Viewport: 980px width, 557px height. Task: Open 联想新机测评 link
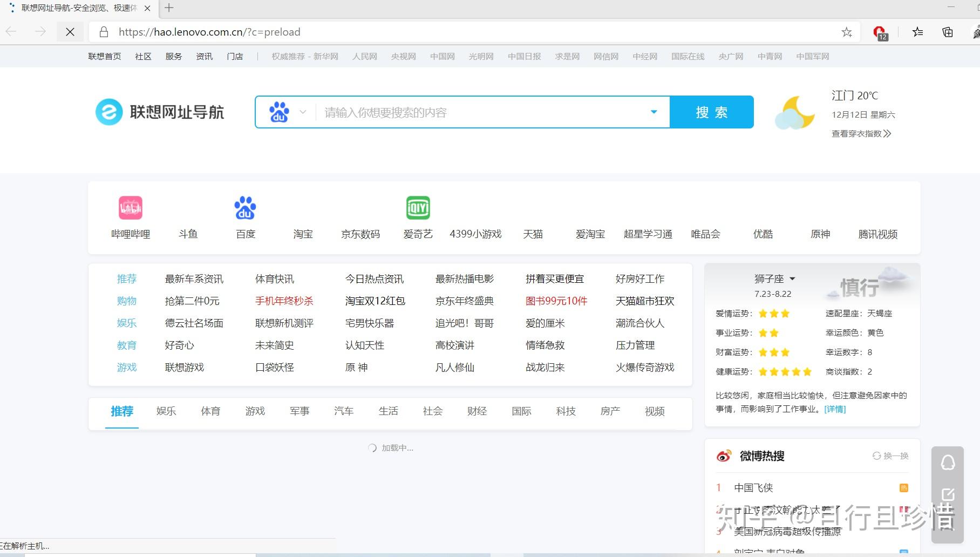pos(284,323)
